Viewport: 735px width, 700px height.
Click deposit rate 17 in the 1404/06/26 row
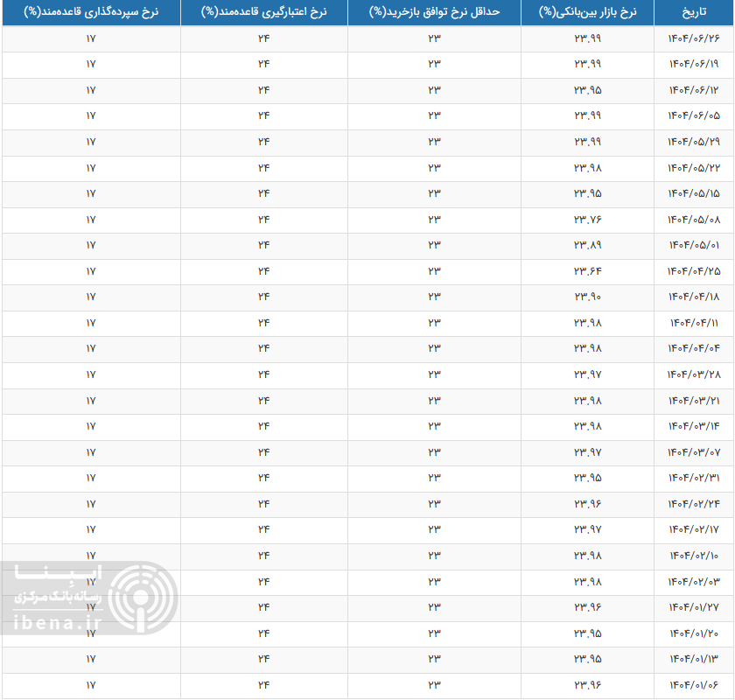[90, 39]
